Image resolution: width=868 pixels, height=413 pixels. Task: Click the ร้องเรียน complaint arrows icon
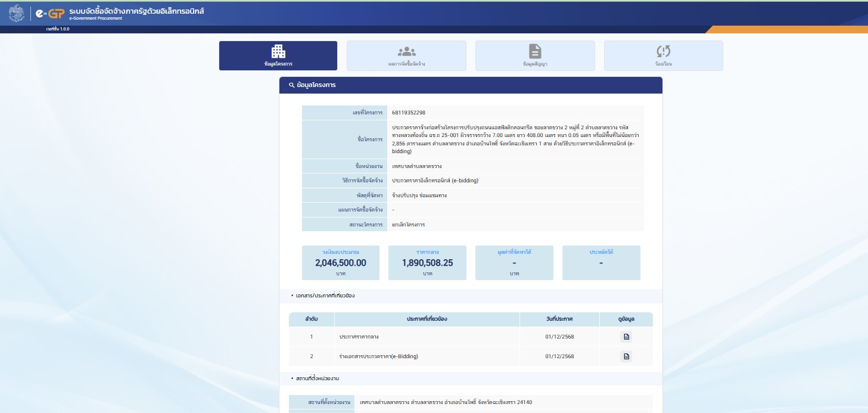coord(663,52)
